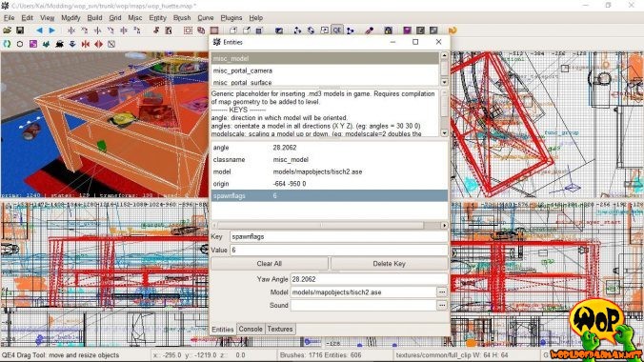This screenshot has width=644, height=362.
Task: Click the pink filled square toolbar icon
Action: pos(214,30)
